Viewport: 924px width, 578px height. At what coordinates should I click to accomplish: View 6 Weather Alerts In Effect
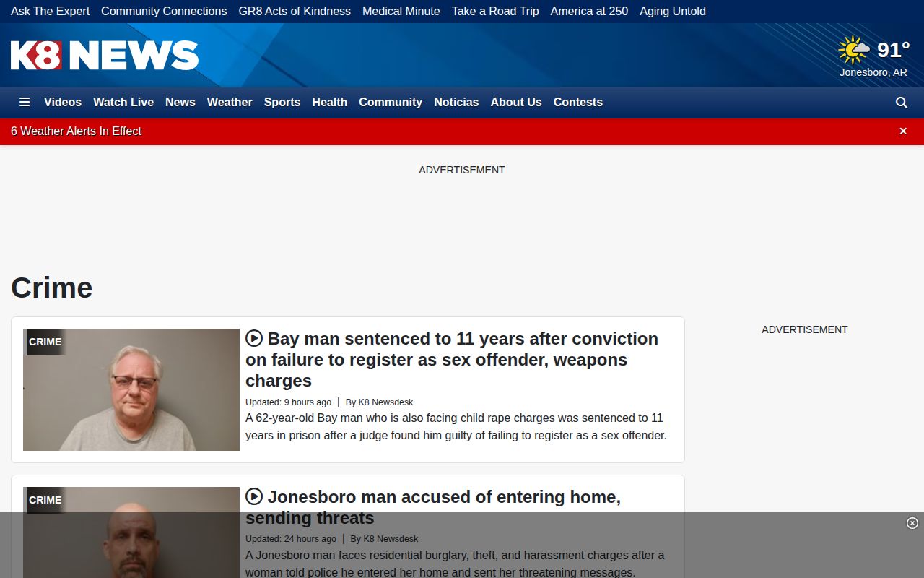click(76, 131)
